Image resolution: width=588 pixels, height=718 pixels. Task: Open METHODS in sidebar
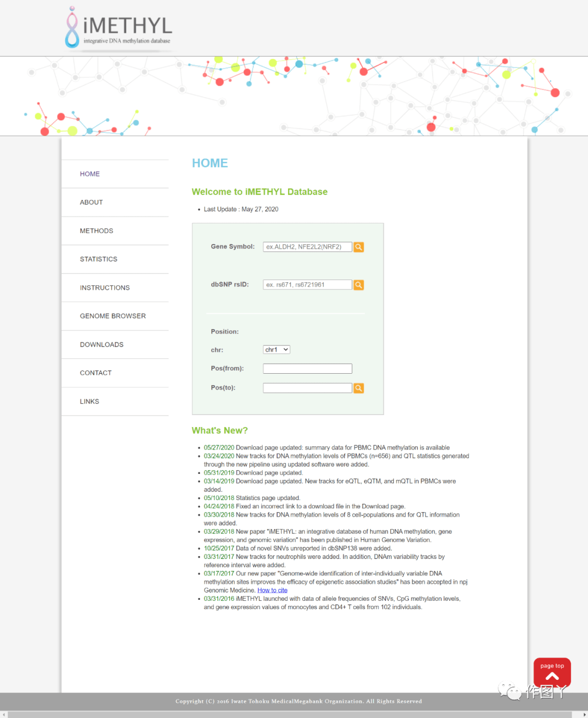[96, 231]
